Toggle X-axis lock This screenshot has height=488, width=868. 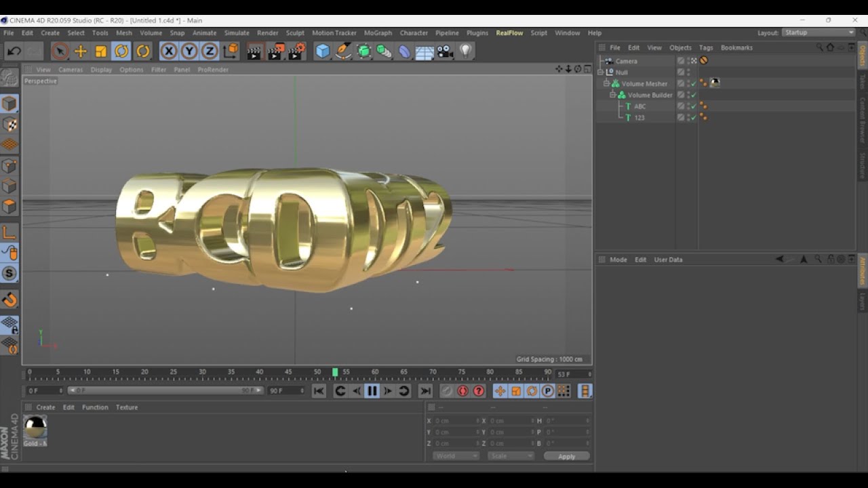[x=169, y=51]
